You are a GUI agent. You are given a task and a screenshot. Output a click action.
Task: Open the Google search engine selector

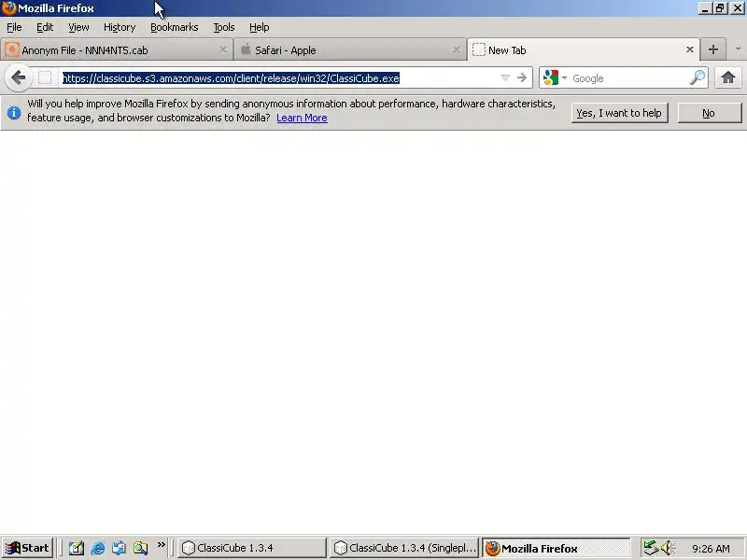[555, 77]
